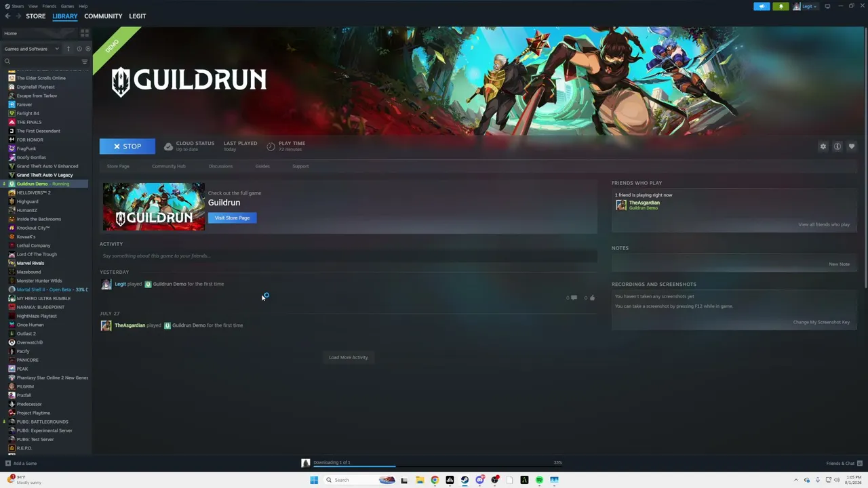Open Guildrun Discussions link
This screenshot has width=868, height=488.
tap(220, 166)
